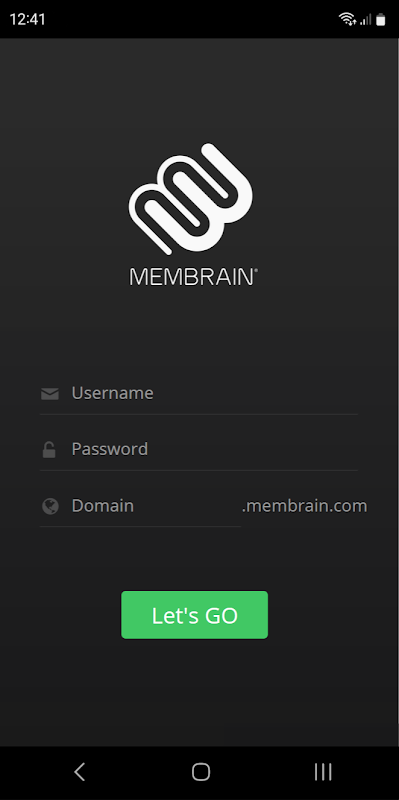The width and height of the screenshot is (399, 800).
Task: Tap the Android home button
Action: [x=201, y=772]
